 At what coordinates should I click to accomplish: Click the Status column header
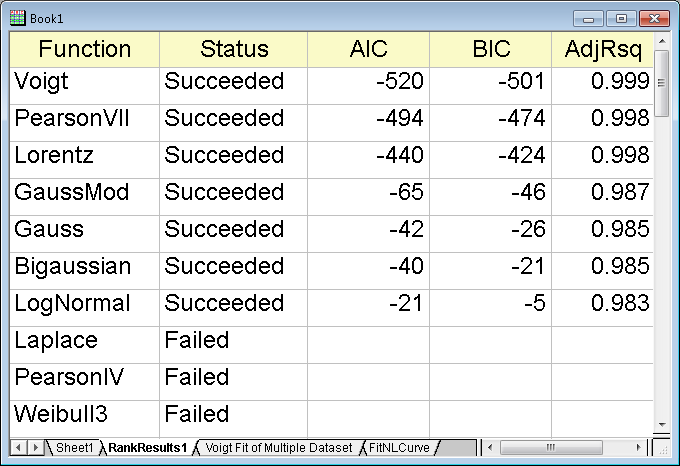[x=234, y=49]
